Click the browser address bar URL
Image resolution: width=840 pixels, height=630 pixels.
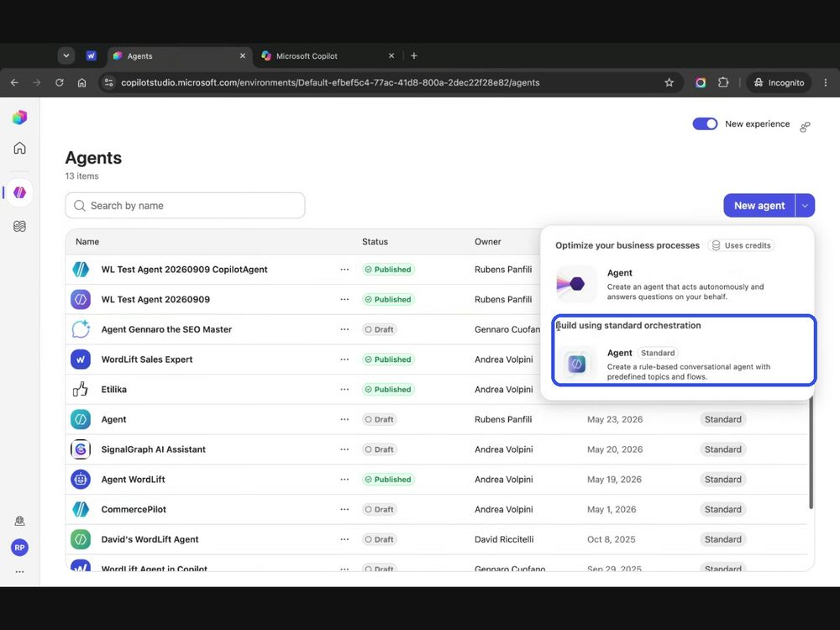point(330,82)
